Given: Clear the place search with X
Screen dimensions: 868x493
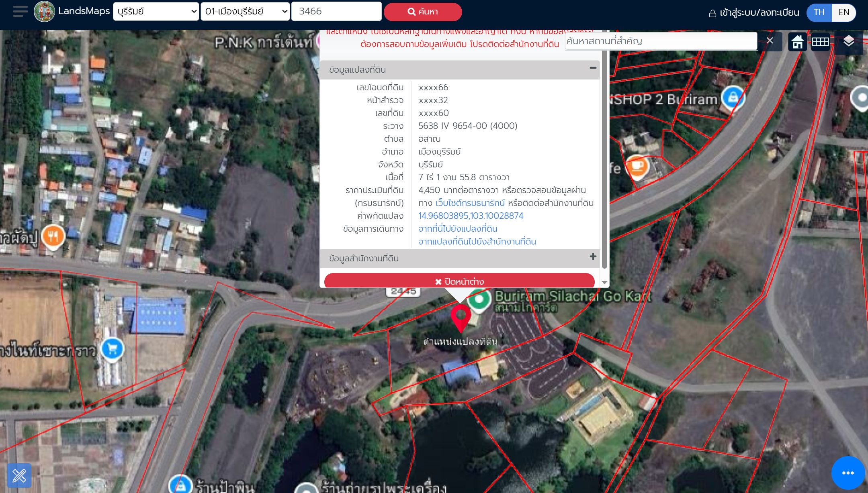Looking at the screenshot, I should (770, 41).
